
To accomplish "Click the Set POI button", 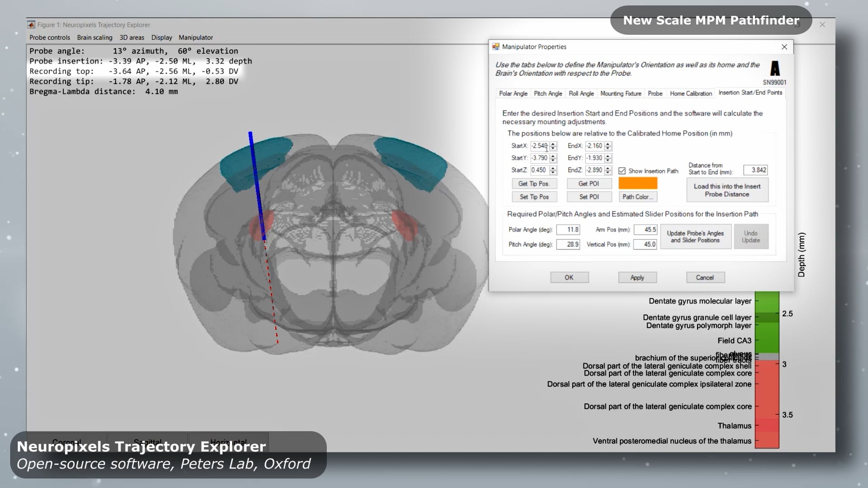I will (x=589, y=197).
